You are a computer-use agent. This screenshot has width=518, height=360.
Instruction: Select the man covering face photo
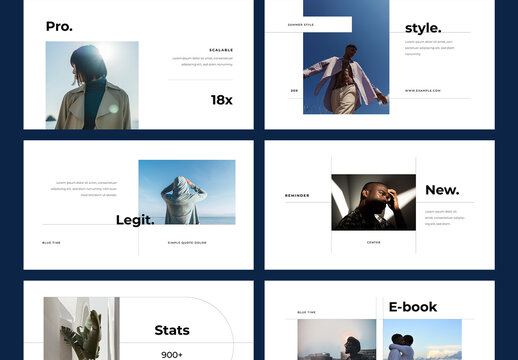(373, 202)
